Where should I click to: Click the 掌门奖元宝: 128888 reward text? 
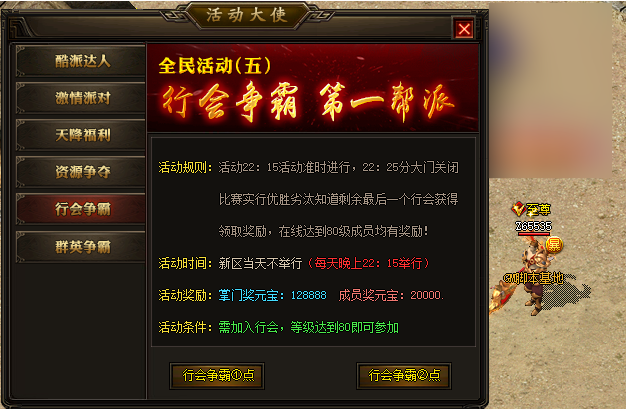tap(272, 295)
